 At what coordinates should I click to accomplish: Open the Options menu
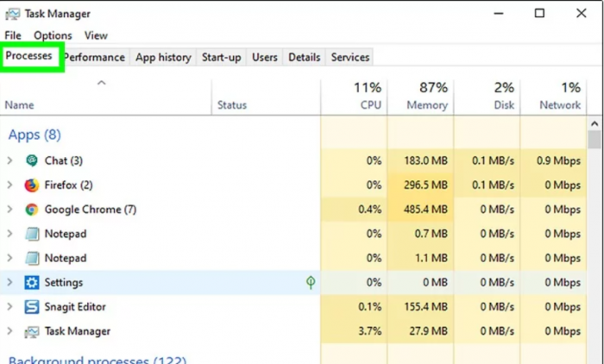(x=53, y=35)
